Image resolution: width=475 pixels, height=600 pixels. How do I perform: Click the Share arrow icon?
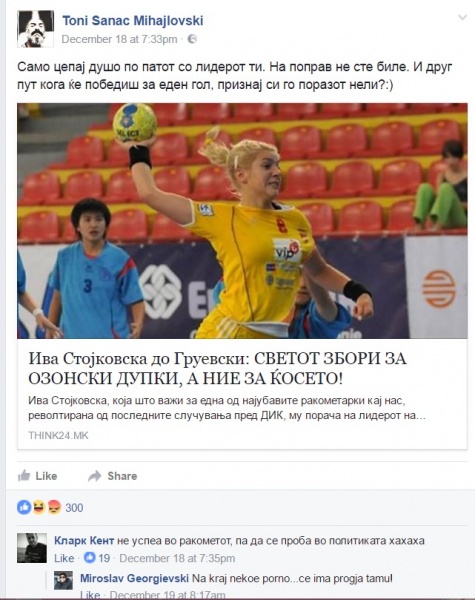[x=95, y=476]
